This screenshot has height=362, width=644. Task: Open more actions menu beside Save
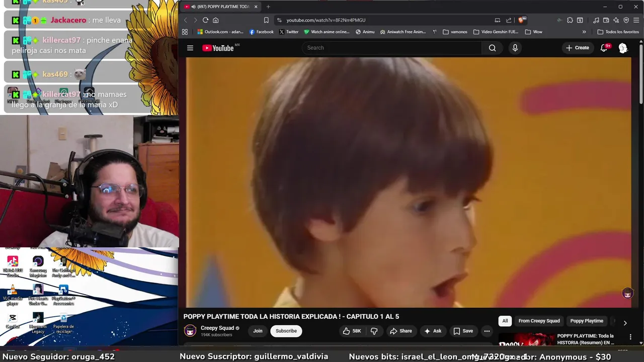487,331
